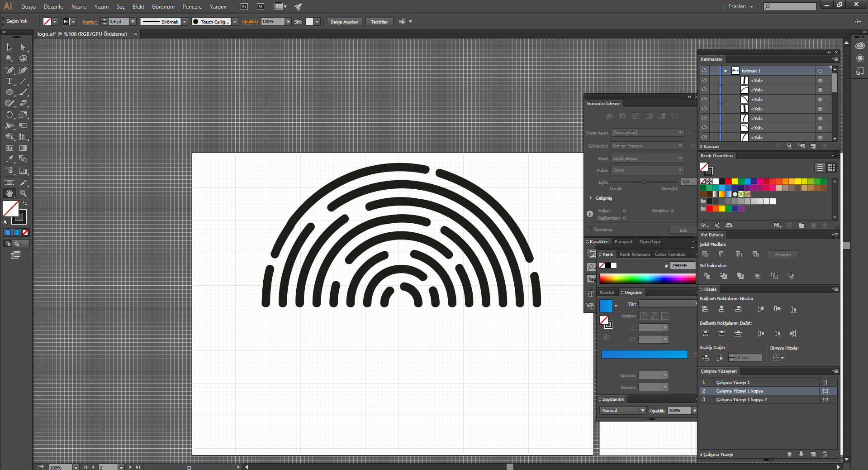
Task: Select the Zoom tool
Action: (x=23, y=193)
